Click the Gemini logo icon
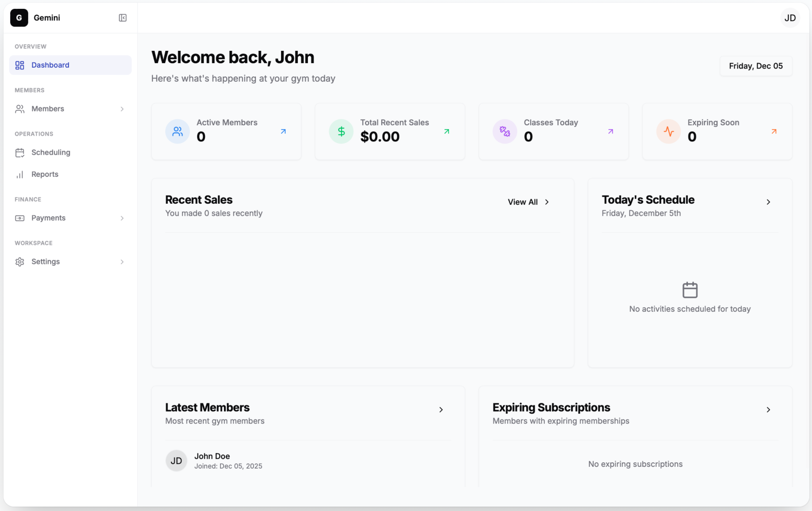Screen dimensions: 812x511 [19, 18]
